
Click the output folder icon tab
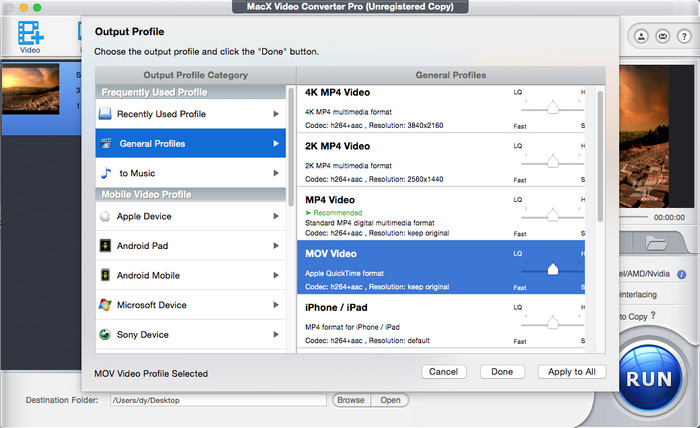pos(656,243)
